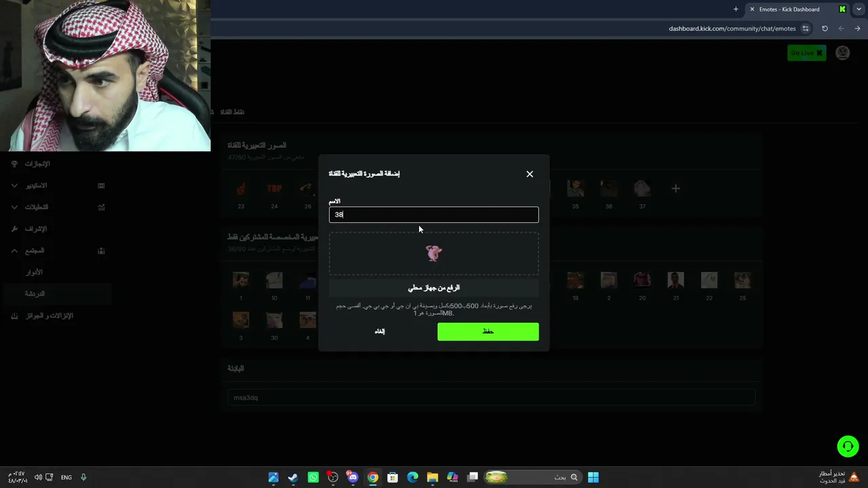Click the cancel button in the dialog
This screenshot has width=868, height=488.
tap(380, 331)
